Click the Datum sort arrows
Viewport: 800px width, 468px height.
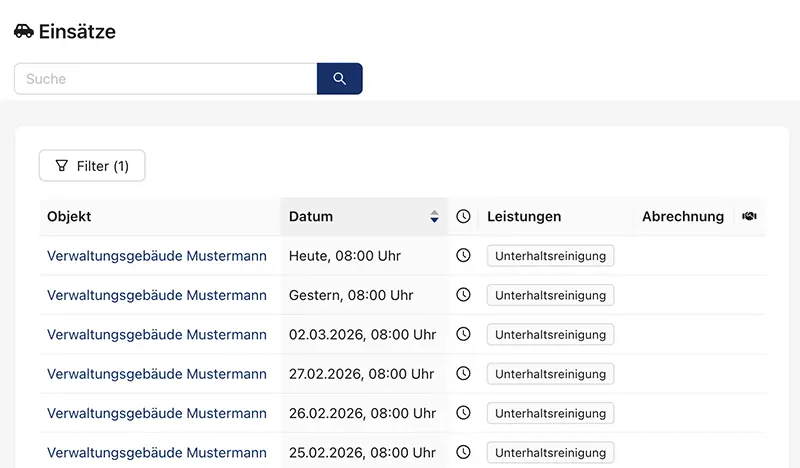click(434, 216)
